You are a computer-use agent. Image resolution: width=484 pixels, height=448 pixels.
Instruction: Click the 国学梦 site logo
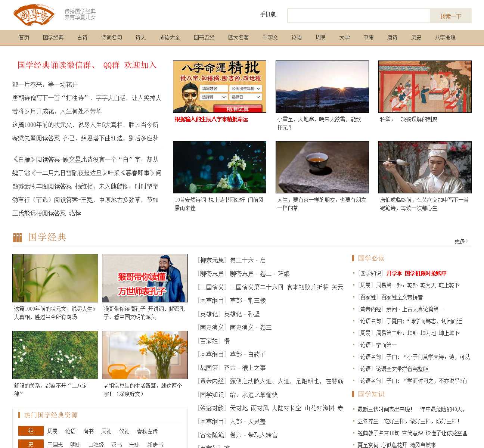click(34, 15)
